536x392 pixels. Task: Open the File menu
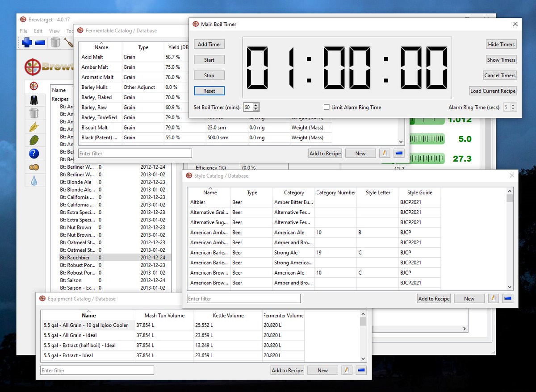tap(24, 31)
